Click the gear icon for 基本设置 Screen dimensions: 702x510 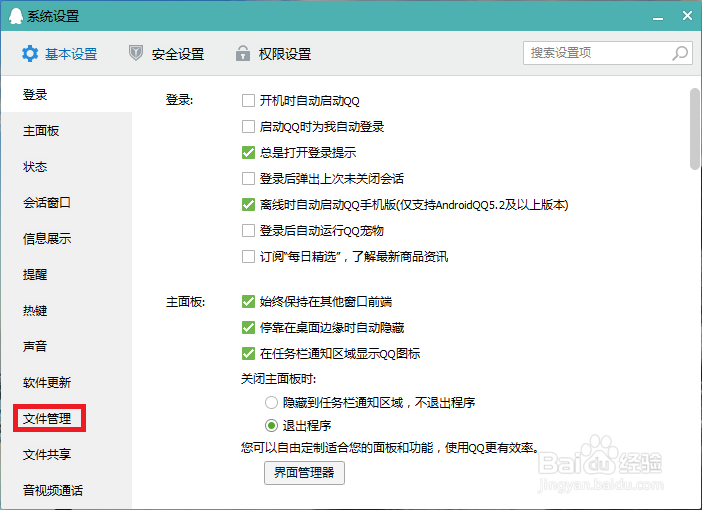pyautogui.click(x=30, y=54)
